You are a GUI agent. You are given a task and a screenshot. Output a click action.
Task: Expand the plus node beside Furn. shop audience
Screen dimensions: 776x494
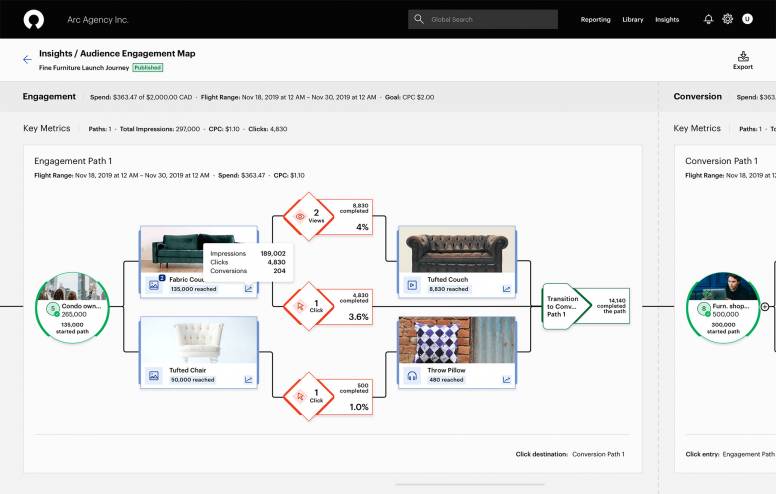(765, 307)
